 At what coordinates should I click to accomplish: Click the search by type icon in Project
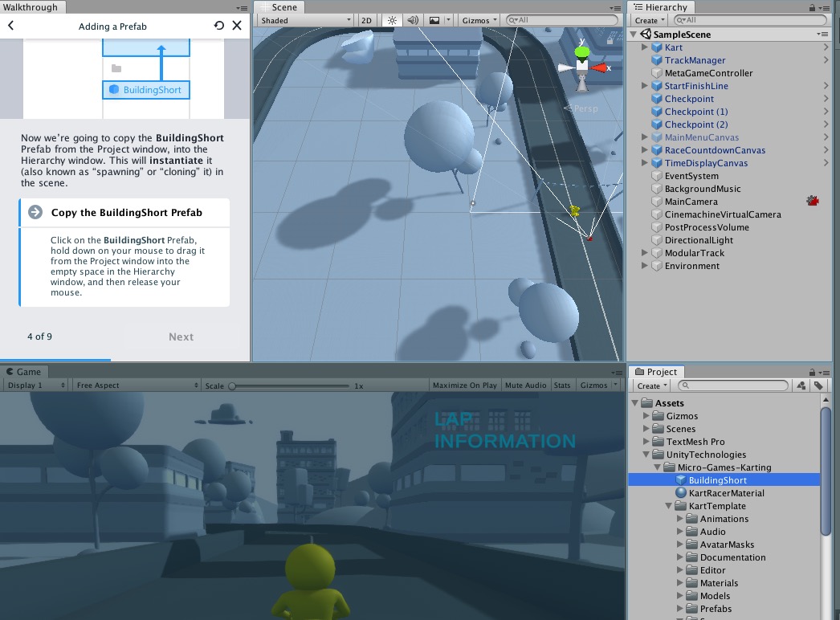(801, 385)
